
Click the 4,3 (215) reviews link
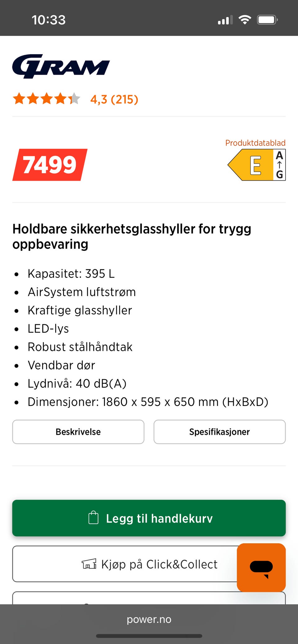pos(114,99)
